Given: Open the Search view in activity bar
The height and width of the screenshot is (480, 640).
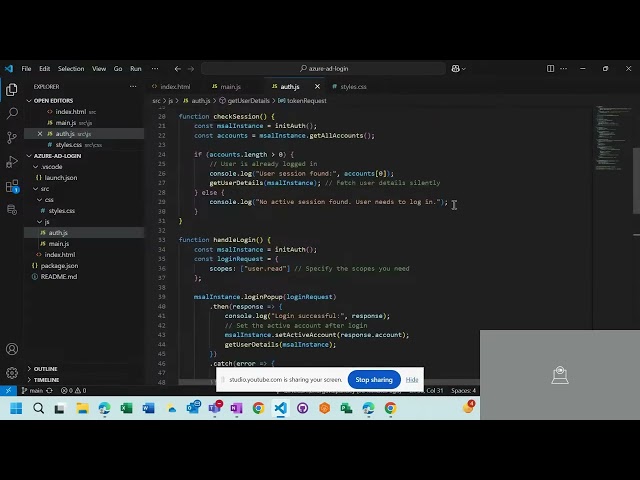Looking at the screenshot, I should click(x=12, y=113).
